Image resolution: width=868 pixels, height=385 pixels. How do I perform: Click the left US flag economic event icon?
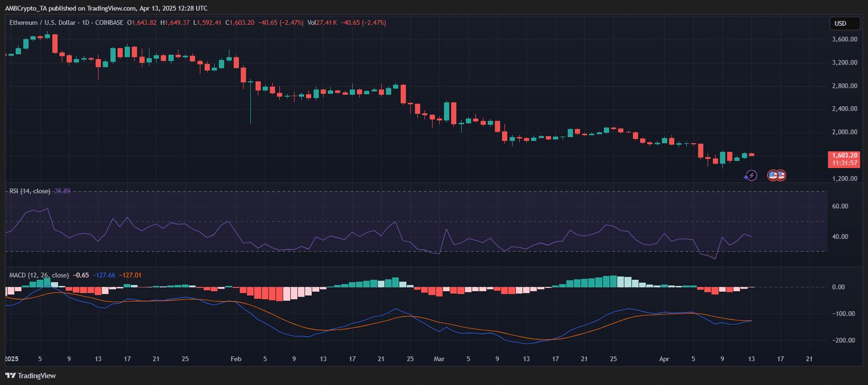pos(773,175)
